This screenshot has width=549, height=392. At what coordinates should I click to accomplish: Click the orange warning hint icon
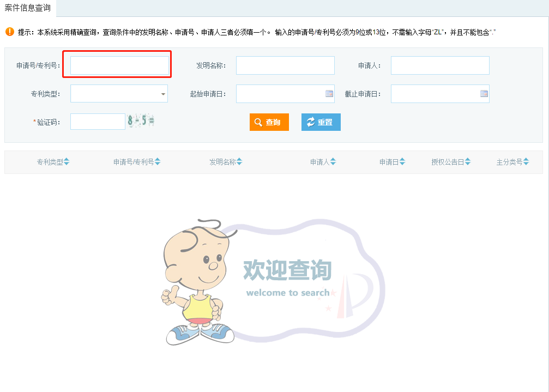click(10, 32)
